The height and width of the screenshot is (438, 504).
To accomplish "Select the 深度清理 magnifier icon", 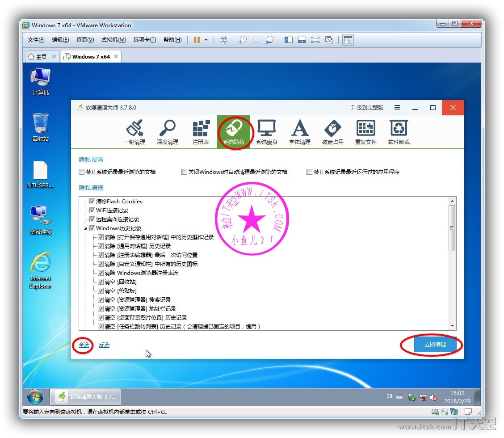I will pyautogui.click(x=168, y=132).
